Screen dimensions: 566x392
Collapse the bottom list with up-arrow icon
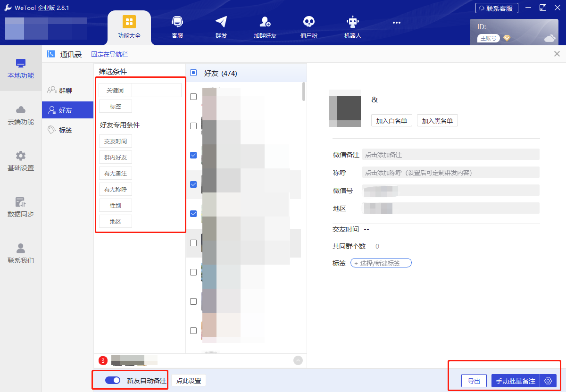coord(298,360)
